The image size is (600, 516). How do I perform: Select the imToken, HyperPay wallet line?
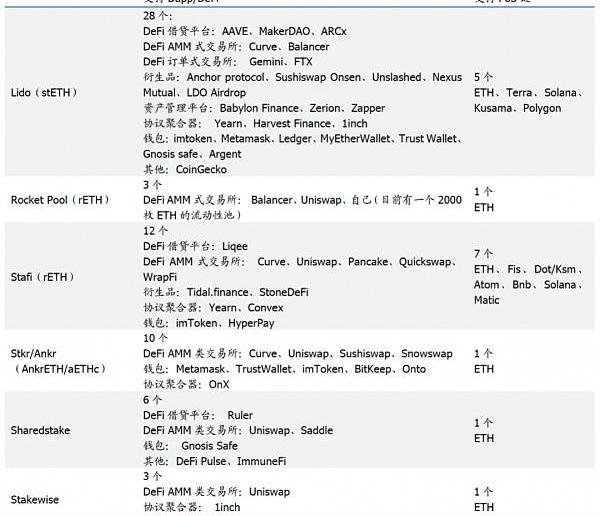pyautogui.click(x=209, y=323)
